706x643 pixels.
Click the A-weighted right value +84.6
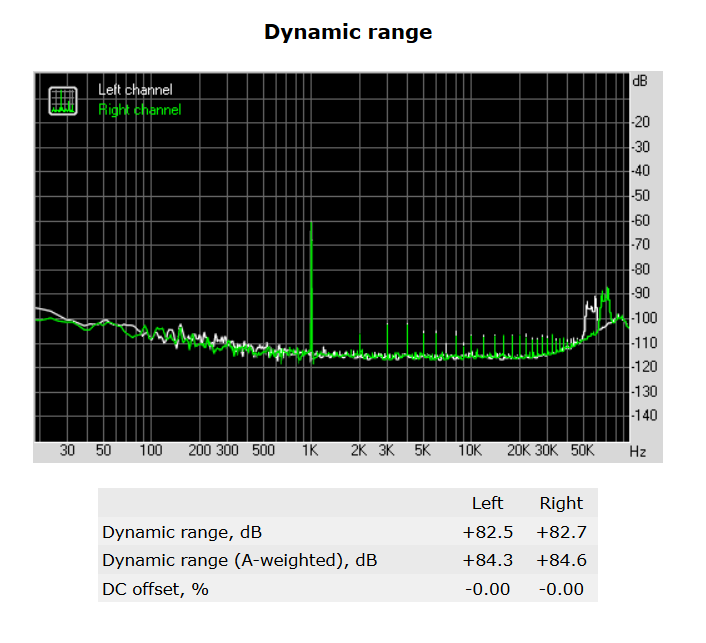tap(561, 561)
